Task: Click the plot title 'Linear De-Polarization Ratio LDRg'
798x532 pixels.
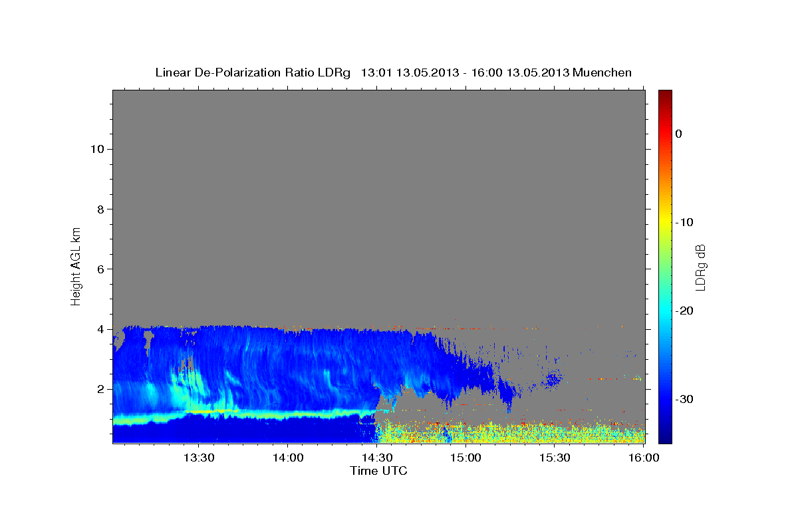Action: 252,72
